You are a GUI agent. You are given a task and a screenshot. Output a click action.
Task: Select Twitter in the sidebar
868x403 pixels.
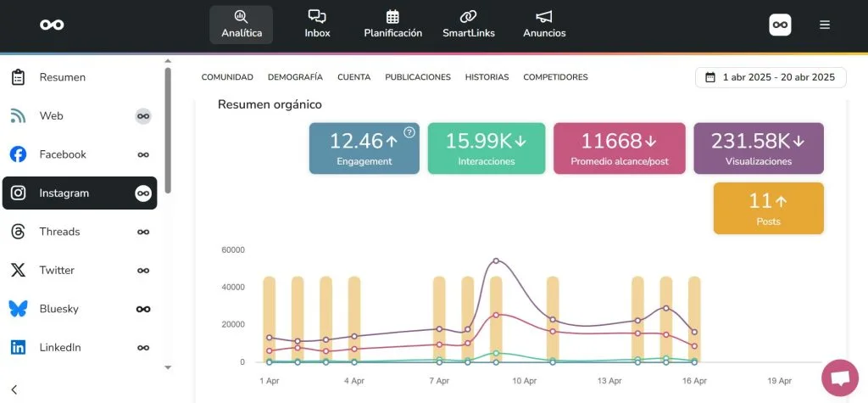[57, 271]
